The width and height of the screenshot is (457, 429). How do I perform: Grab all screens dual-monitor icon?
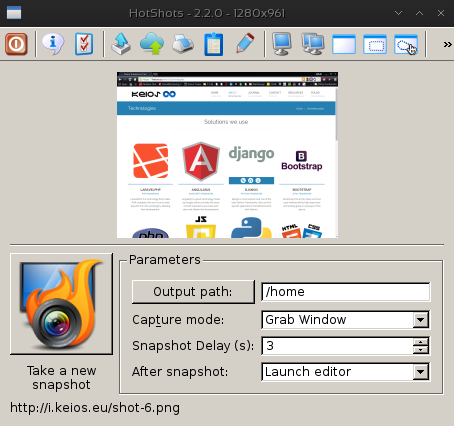pyautogui.click(x=313, y=44)
